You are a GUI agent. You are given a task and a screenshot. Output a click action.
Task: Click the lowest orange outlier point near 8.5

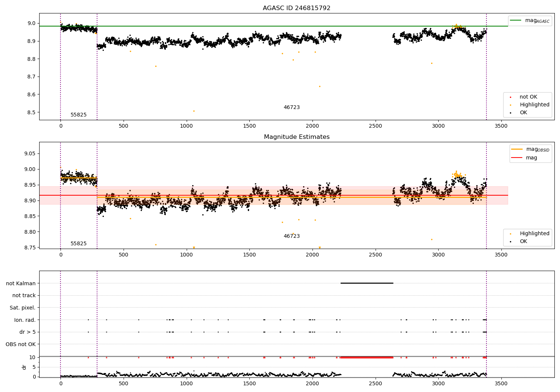coord(194,111)
